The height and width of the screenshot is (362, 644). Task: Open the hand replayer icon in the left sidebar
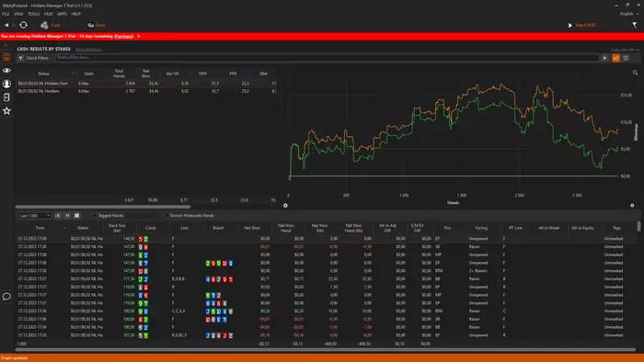[x=6, y=97]
